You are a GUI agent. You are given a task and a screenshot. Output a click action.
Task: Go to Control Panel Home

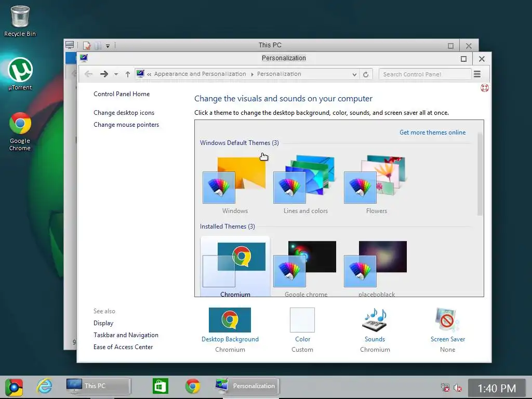click(122, 94)
